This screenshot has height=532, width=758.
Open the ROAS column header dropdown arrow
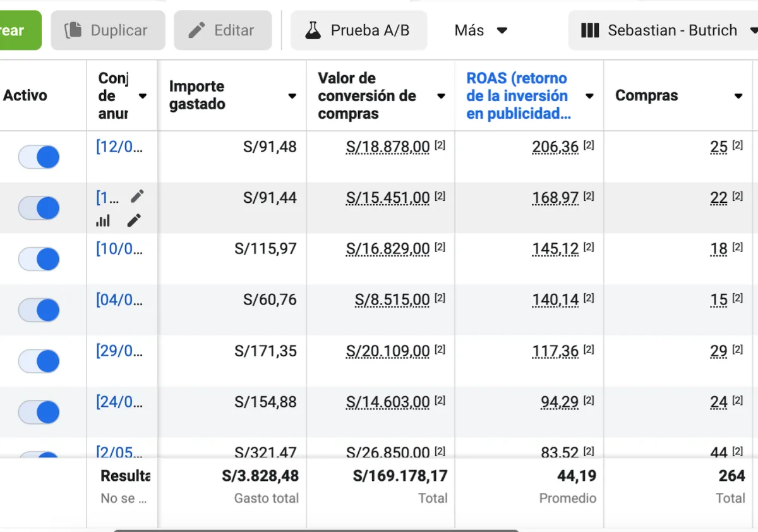pos(589,96)
